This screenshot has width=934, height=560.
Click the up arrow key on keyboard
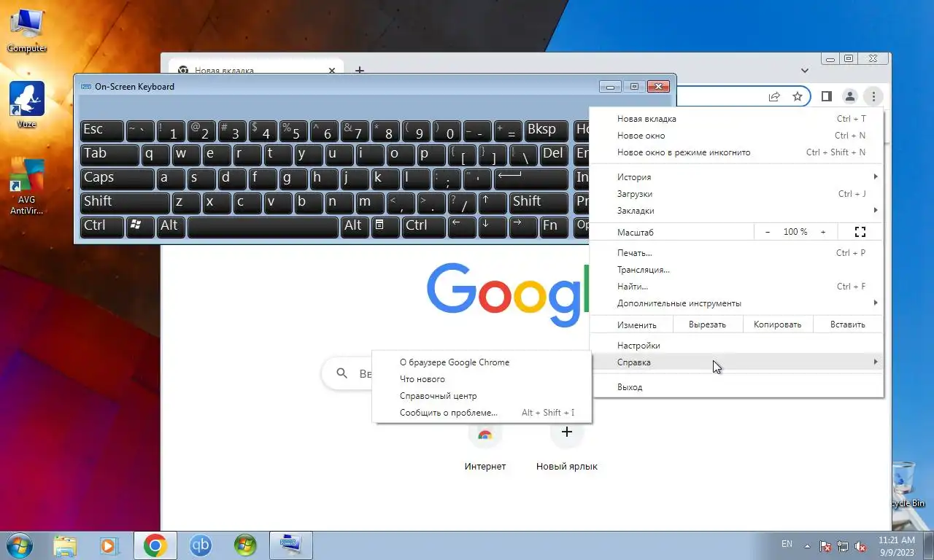click(493, 203)
